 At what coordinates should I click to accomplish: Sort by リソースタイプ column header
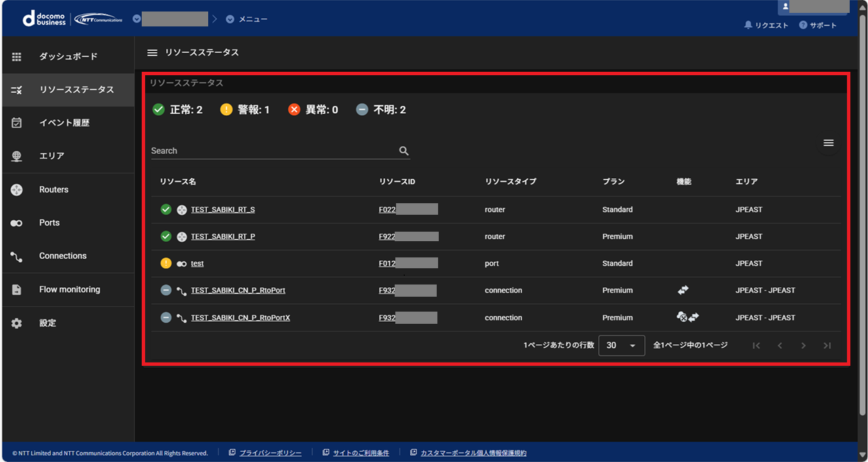(x=510, y=182)
